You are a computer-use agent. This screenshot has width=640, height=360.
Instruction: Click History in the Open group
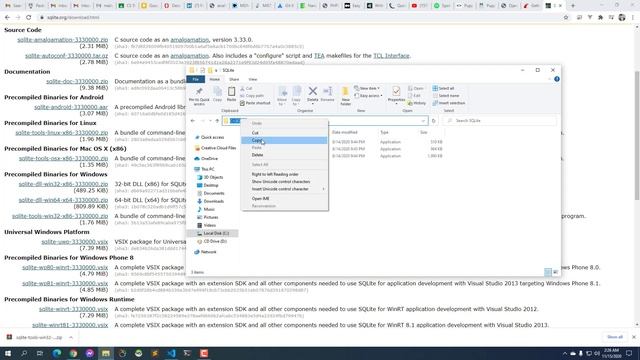point(417,103)
